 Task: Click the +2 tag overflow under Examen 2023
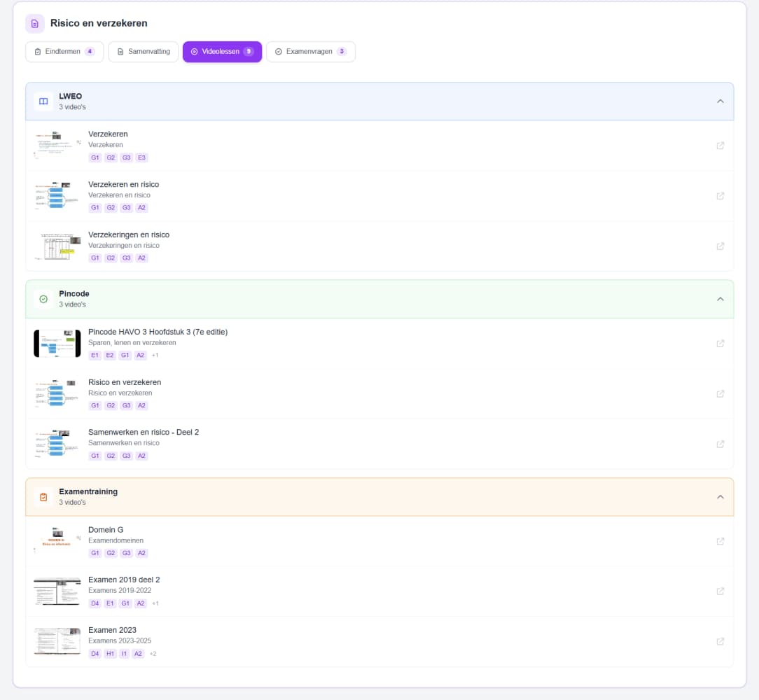(153, 654)
